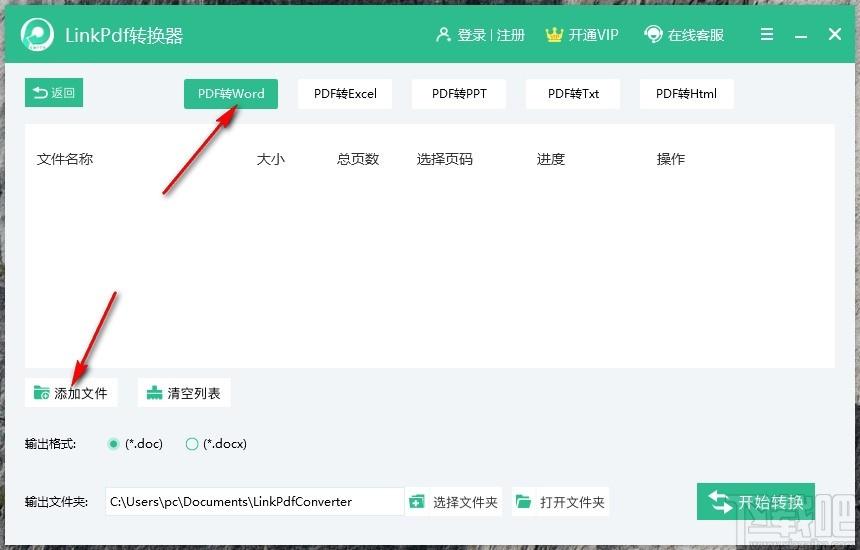The height and width of the screenshot is (550, 860).
Task: Switch to PDF转Excel tab
Action: click(345, 94)
